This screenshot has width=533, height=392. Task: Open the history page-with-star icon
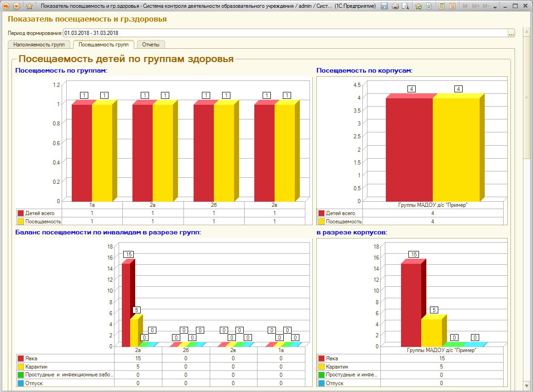point(429,6)
